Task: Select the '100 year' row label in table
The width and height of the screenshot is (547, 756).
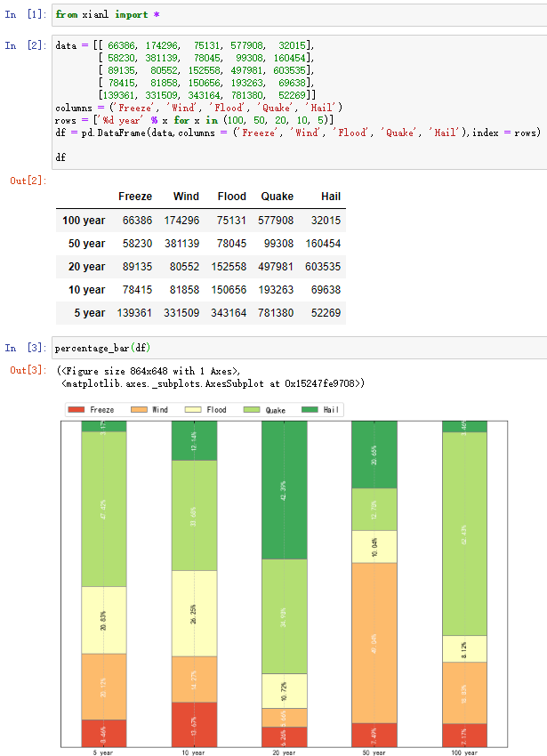Action: 84,221
